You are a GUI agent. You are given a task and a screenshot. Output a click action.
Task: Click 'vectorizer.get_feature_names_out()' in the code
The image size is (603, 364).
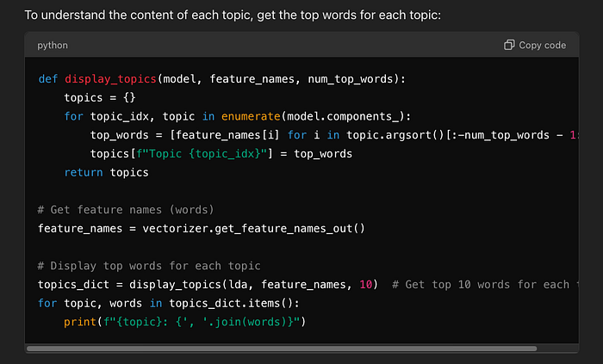253,228
